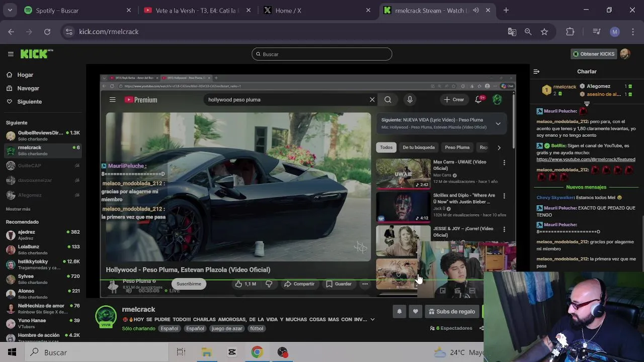This screenshot has width=644, height=362.
Task: Open the recommended channel Hombre de acción
Action: [x=43, y=337]
